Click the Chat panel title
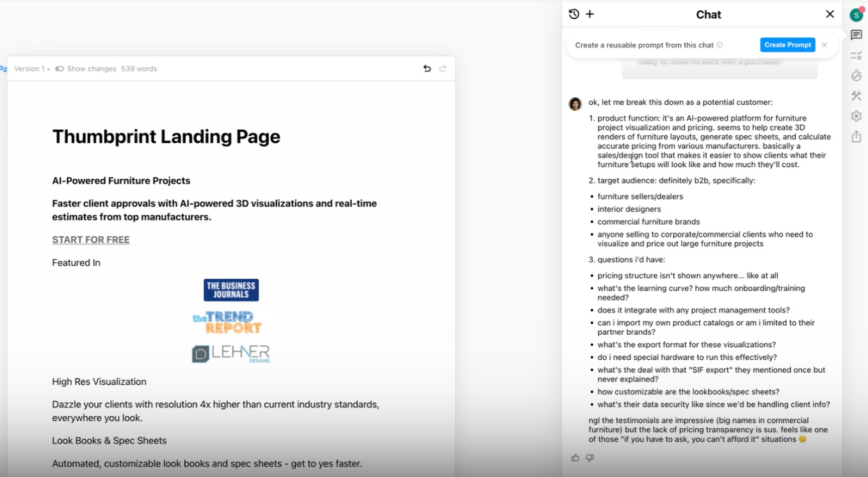868x477 pixels. click(709, 15)
